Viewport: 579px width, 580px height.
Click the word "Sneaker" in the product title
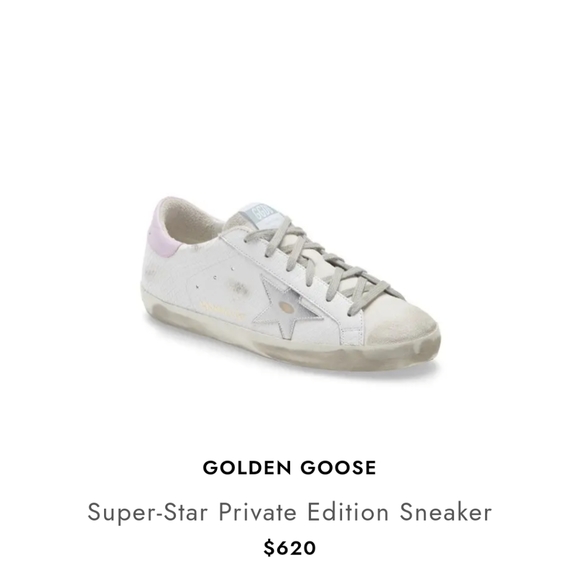click(445, 513)
